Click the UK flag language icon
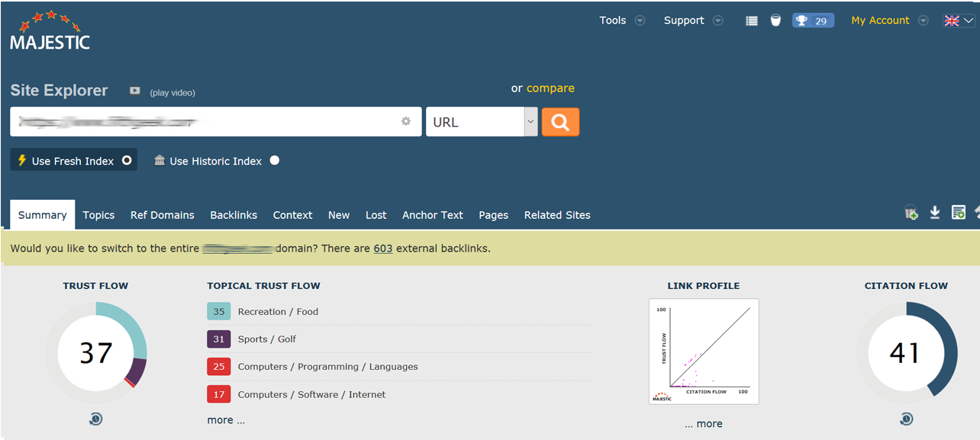 951,21
